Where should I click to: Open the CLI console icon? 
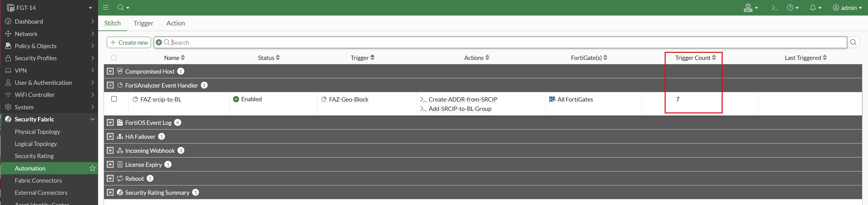pos(774,7)
